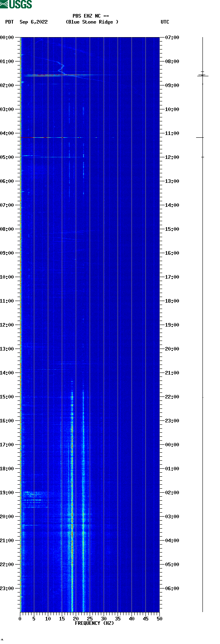The height and width of the screenshot is (644, 220).
Task: Click the 'PDT' timezone label
Action: pyautogui.click(x=10, y=22)
